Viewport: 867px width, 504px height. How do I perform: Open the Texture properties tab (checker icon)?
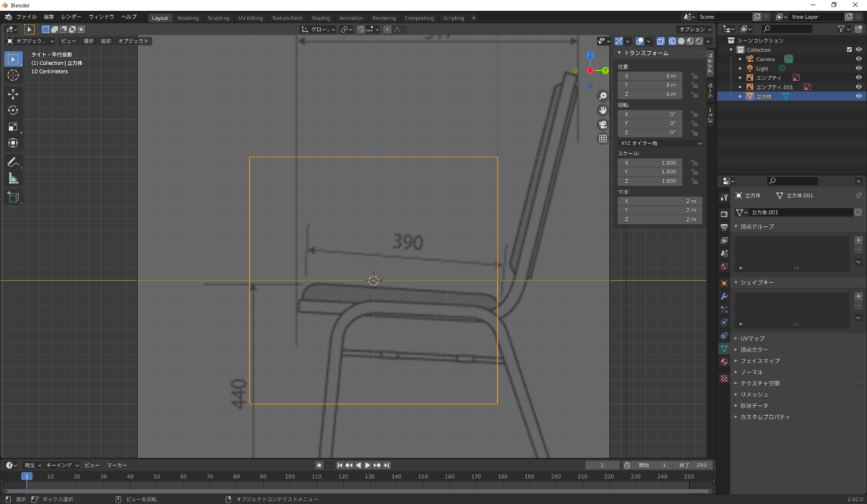(x=724, y=378)
